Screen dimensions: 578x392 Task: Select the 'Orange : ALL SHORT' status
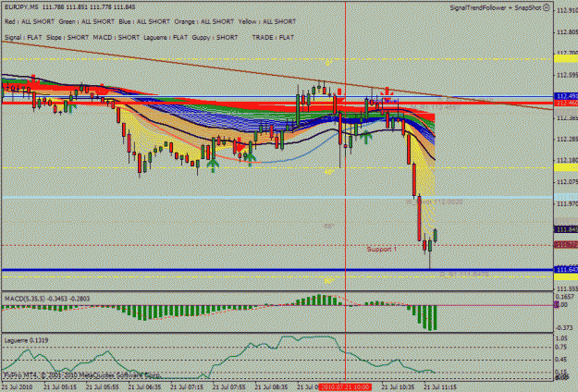coord(204,22)
